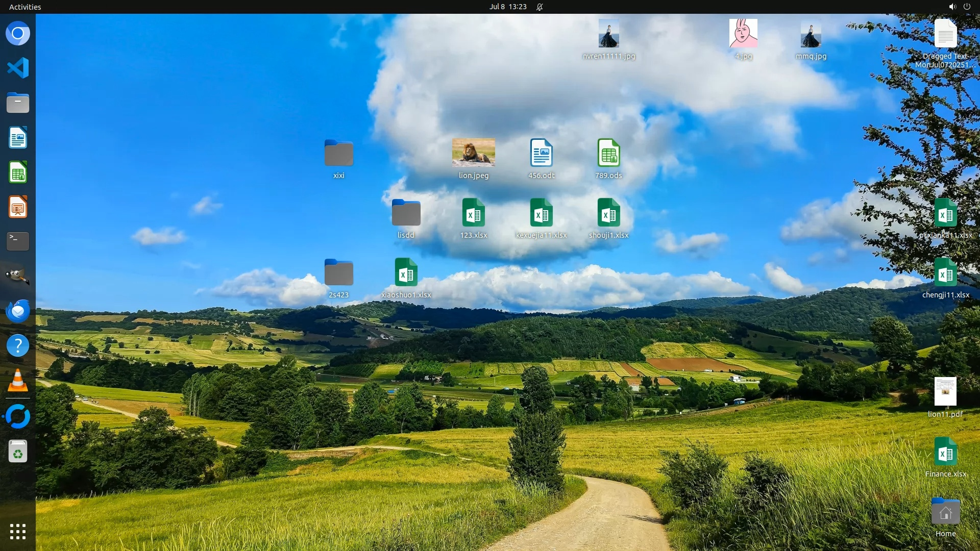This screenshot has width=980, height=551.
Task: Select the lion.jpeg image thumbnail
Action: tap(473, 153)
